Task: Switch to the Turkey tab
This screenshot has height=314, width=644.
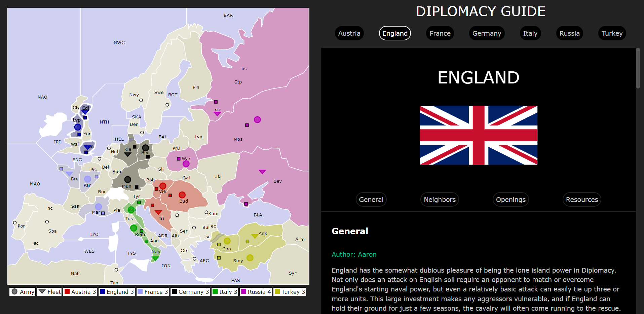Action: (x=612, y=33)
